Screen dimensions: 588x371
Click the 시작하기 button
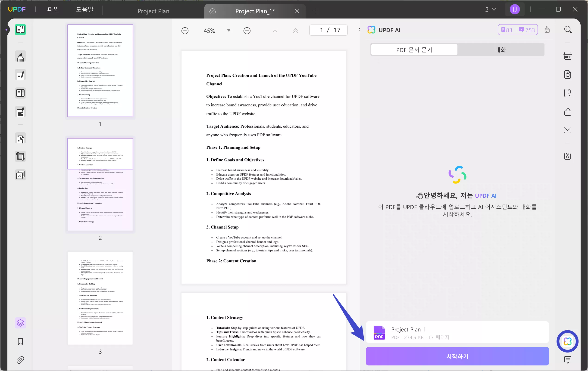click(457, 356)
